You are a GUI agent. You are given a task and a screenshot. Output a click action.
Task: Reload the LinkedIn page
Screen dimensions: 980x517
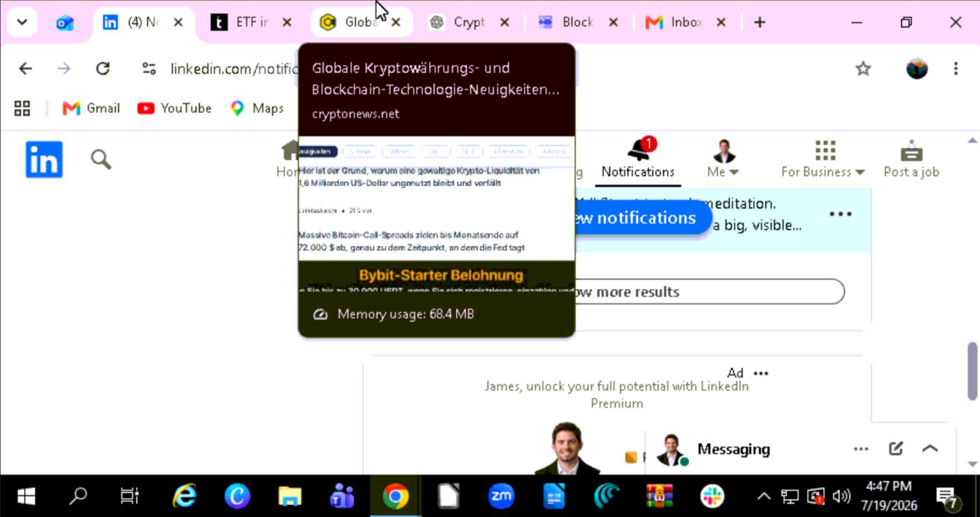[x=103, y=69]
